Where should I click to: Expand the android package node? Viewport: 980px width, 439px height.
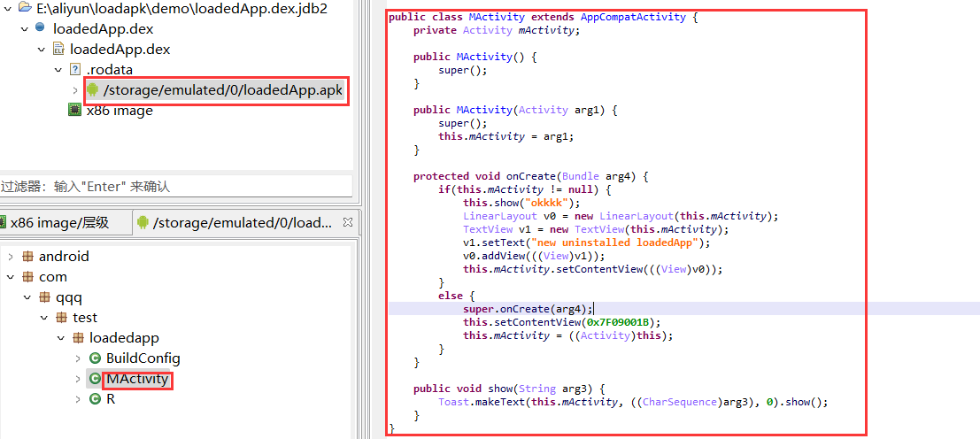(10, 257)
